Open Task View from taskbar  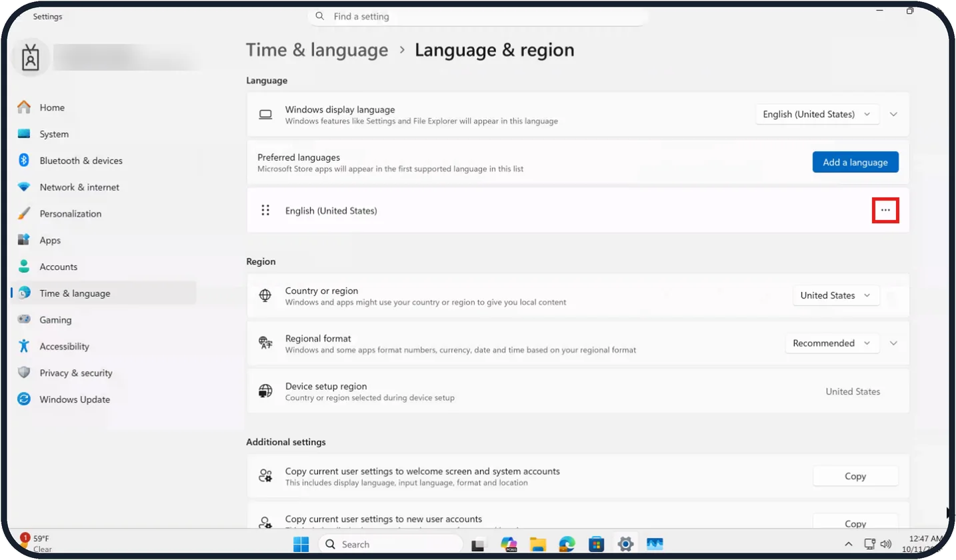click(478, 545)
